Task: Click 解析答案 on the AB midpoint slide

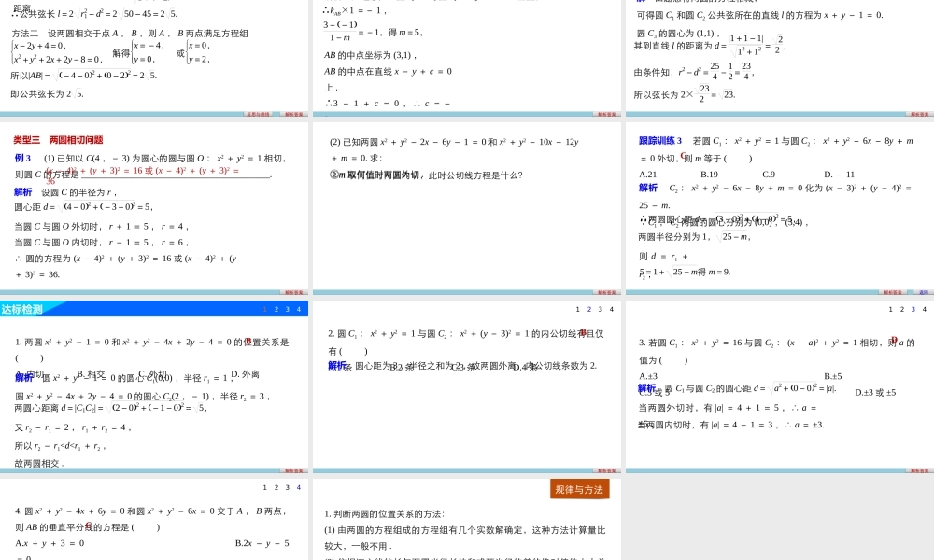Action: tap(606, 114)
